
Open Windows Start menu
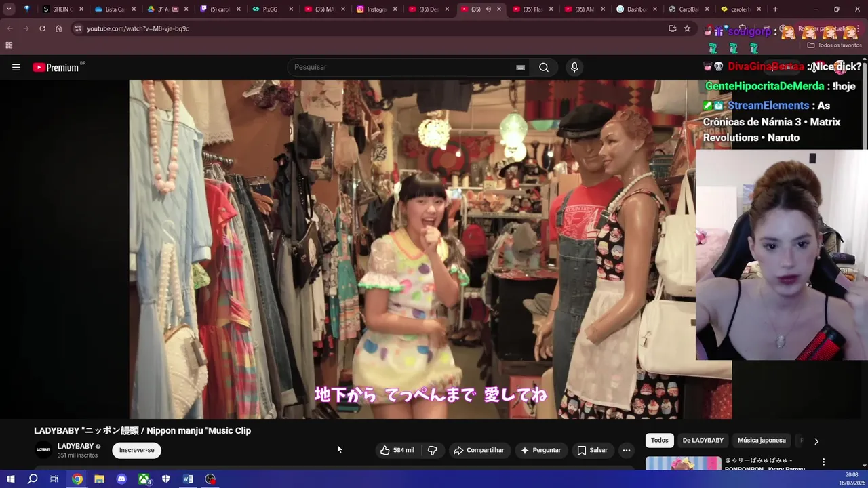tap(10, 479)
